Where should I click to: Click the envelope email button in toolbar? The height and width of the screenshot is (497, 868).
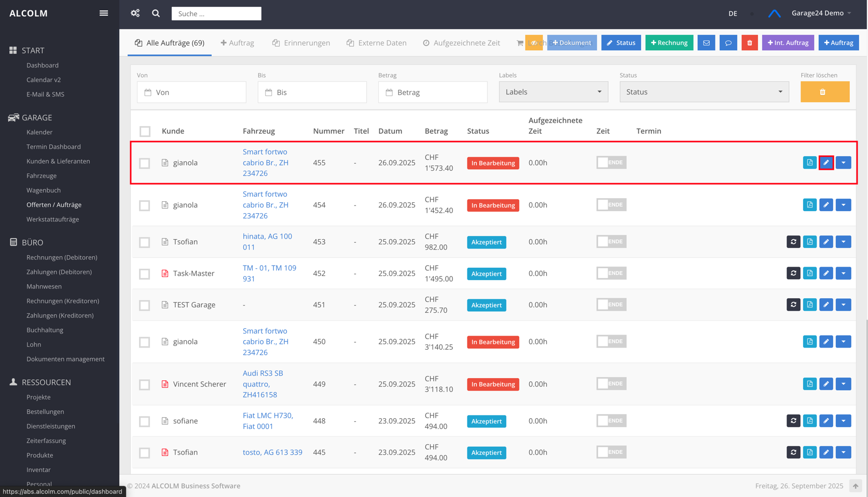[x=706, y=43]
